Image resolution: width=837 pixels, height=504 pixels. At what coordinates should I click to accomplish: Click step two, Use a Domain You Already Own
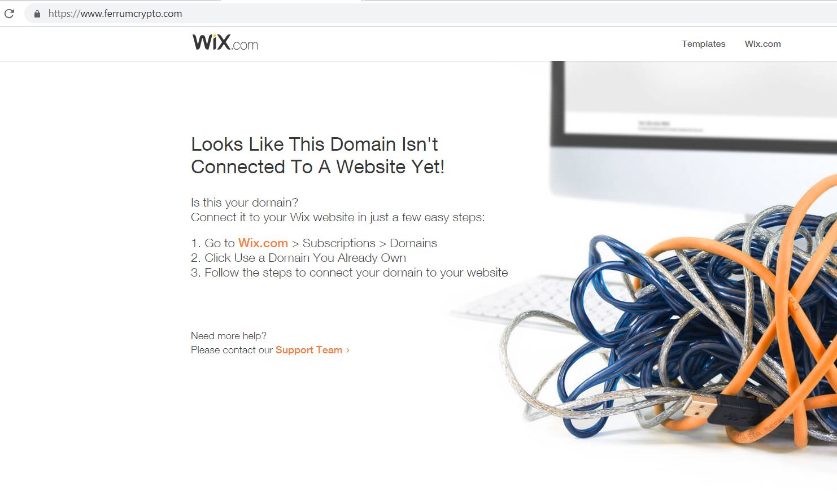[298, 258]
